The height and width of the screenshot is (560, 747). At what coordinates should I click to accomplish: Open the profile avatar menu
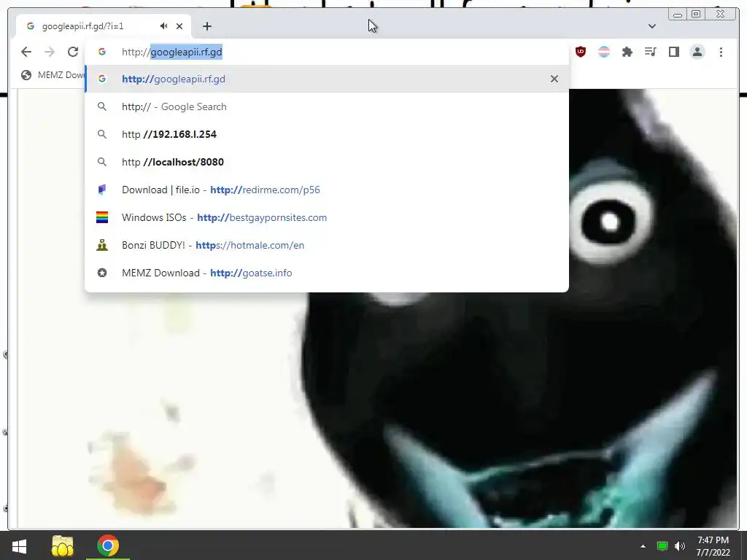point(697,52)
